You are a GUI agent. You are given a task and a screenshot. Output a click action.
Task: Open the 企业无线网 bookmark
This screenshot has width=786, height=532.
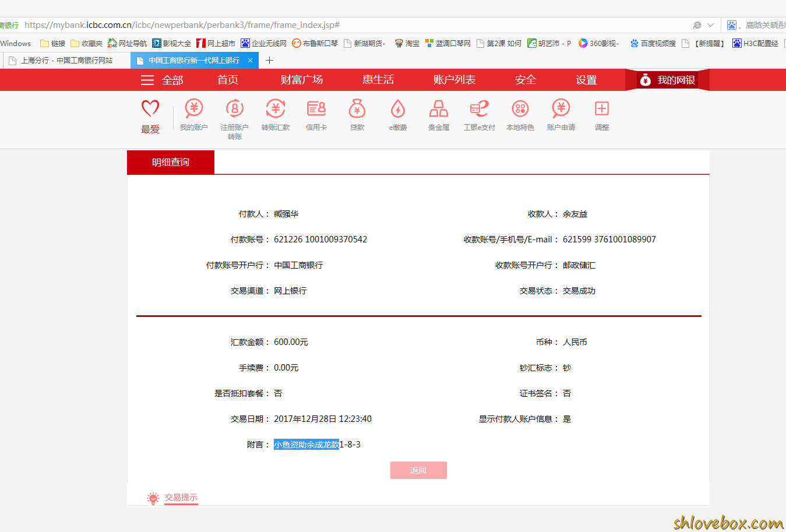click(263, 43)
